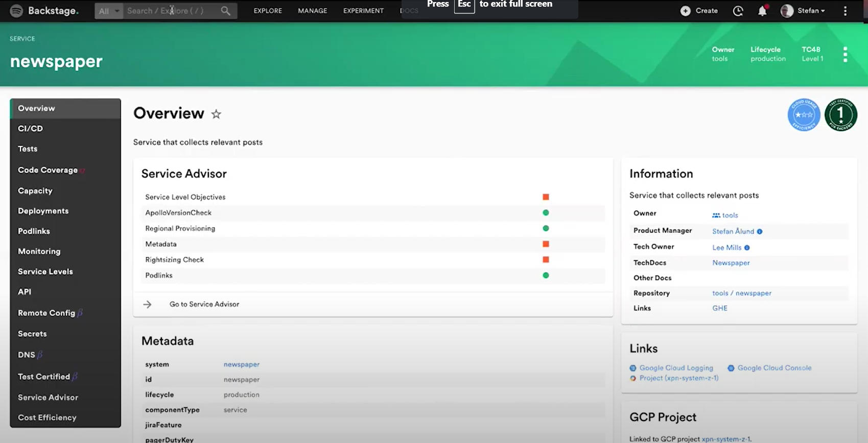868x443 pixels.
Task: Open the Newspaper TechDocs link
Action: point(731,263)
